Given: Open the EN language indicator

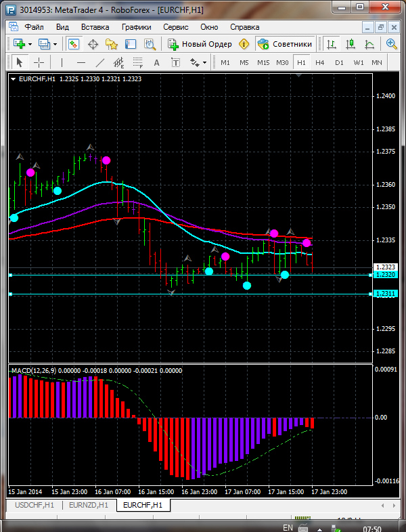Looking at the screenshot, I should click(288, 527).
